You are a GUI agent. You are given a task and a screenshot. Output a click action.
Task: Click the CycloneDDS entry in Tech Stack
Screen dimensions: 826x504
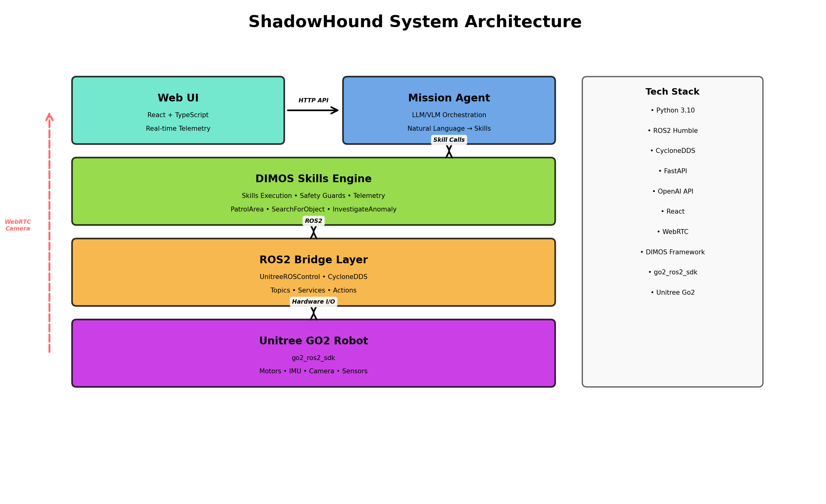(x=675, y=150)
